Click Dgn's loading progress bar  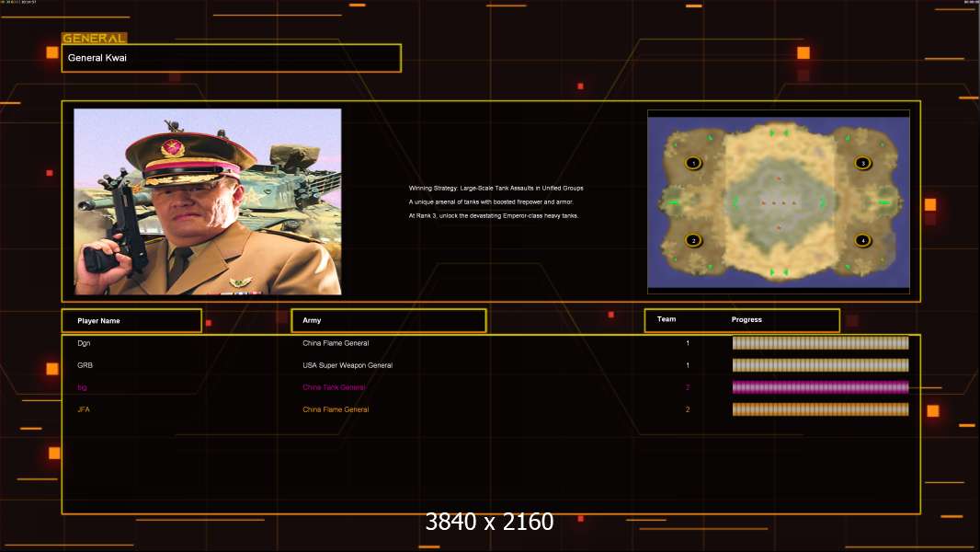coord(821,342)
